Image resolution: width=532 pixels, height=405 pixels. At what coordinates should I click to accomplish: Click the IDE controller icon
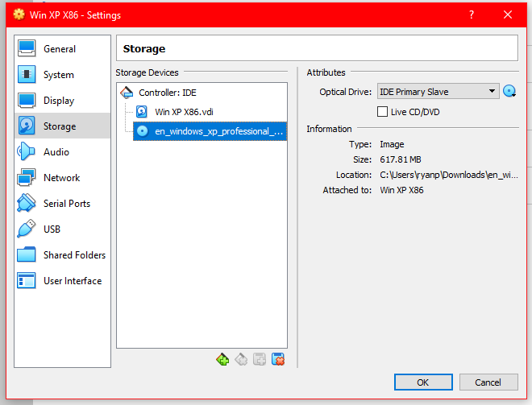click(127, 92)
